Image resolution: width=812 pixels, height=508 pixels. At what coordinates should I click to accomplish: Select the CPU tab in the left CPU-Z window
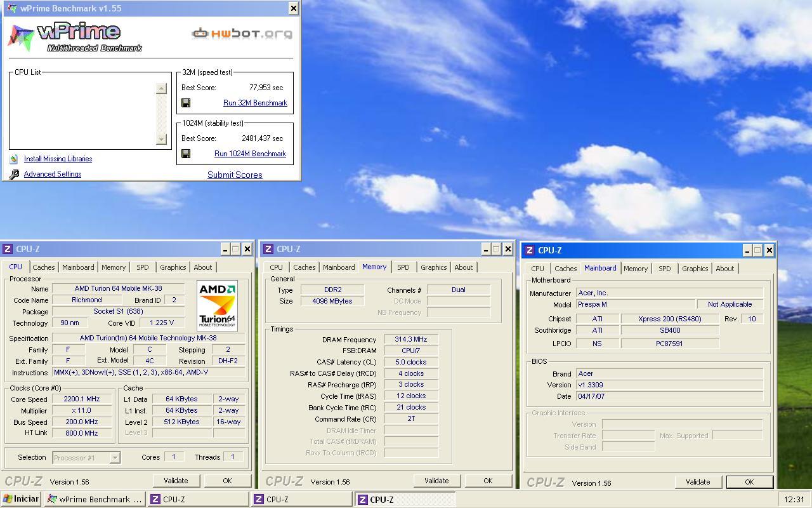tap(15, 267)
